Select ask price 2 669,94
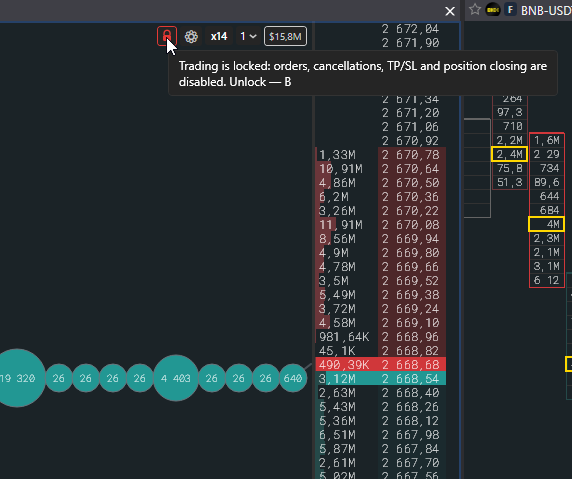This screenshot has width=572, height=479. (x=411, y=239)
